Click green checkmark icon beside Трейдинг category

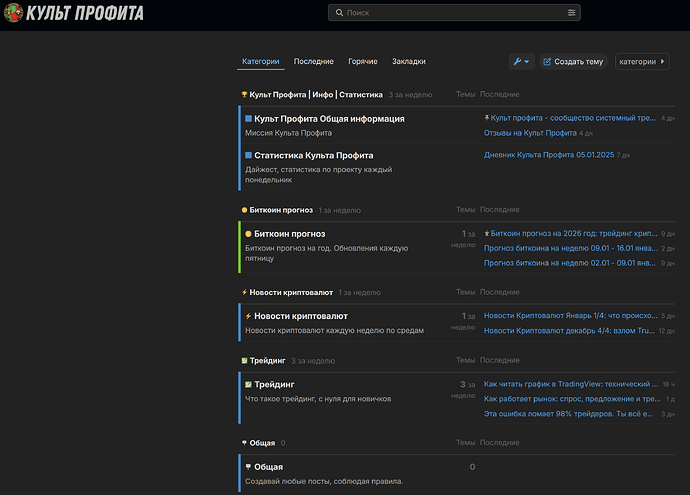pos(249,384)
